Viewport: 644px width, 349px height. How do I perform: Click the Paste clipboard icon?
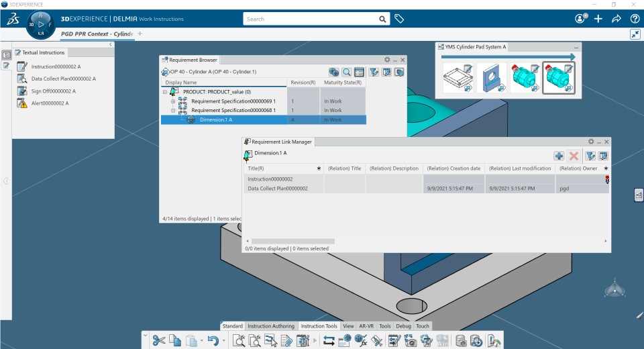coord(191,340)
